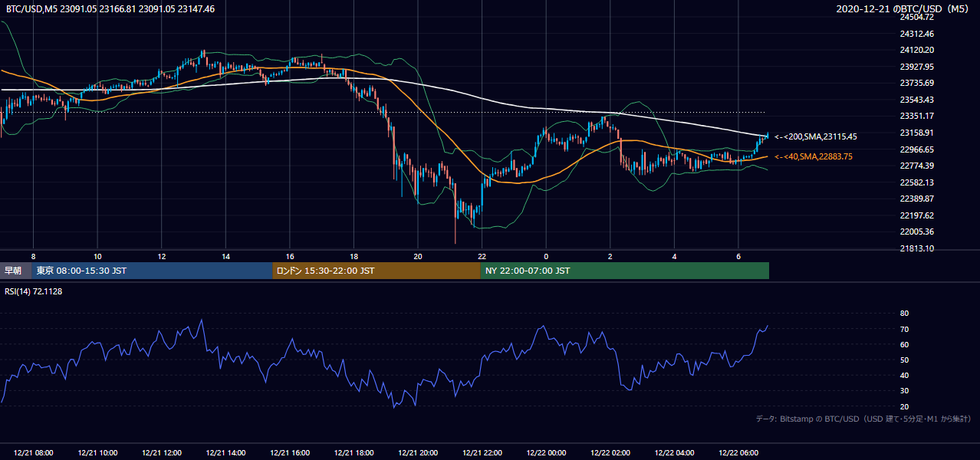Click hour label 18 under the price chart
The image size is (980, 460).
point(354,256)
